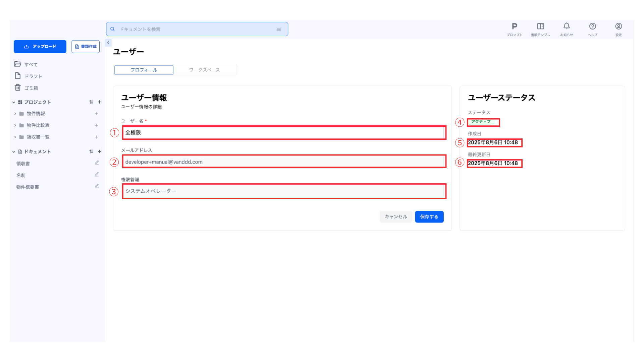This screenshot has height=362, width=644.
Task: Open 設定 user settings icon
Action: (619, 26)
